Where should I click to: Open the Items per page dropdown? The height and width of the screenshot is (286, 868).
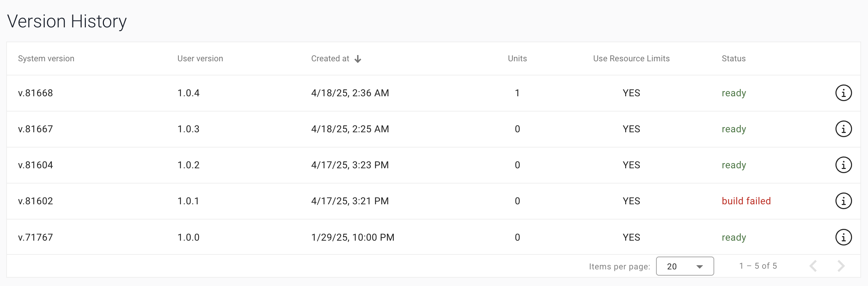coord(685,266)
